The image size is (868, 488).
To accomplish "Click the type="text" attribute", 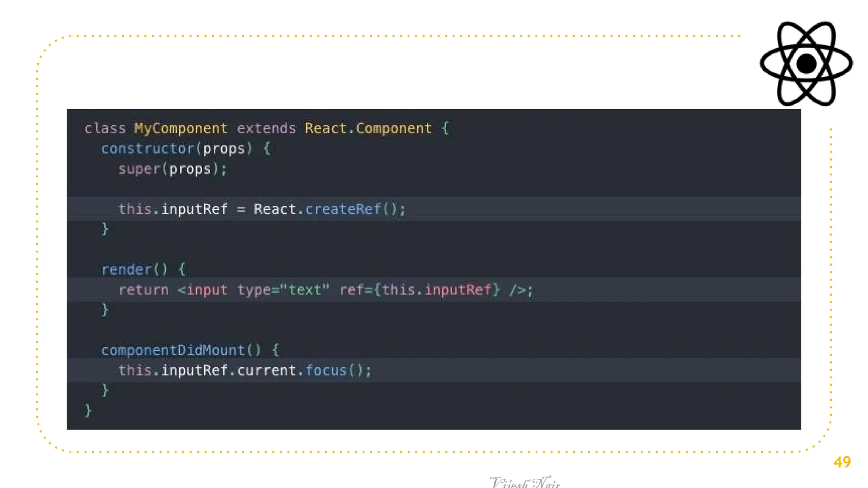I will pyautogui.click(x=283, y=290).
